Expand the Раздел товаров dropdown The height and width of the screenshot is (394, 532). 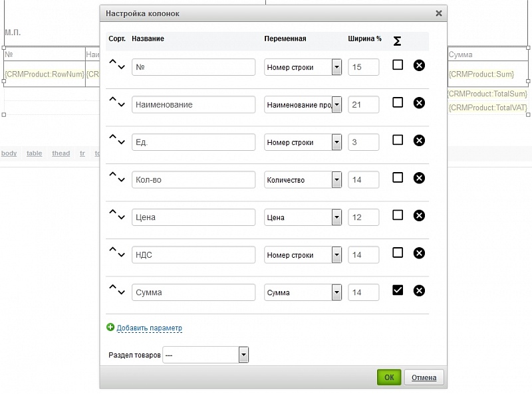243,355
